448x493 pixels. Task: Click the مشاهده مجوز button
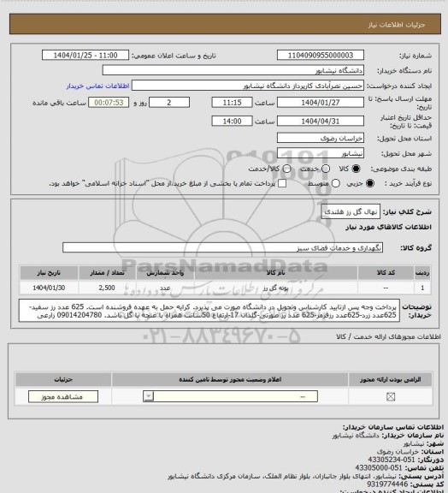click(63, 397)
